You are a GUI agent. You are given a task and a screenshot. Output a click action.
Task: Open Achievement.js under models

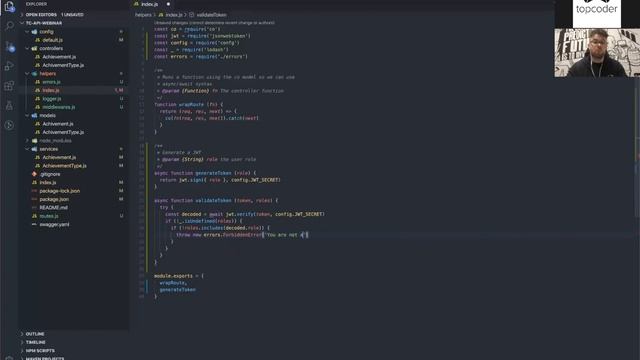click(x=58, y=124)
